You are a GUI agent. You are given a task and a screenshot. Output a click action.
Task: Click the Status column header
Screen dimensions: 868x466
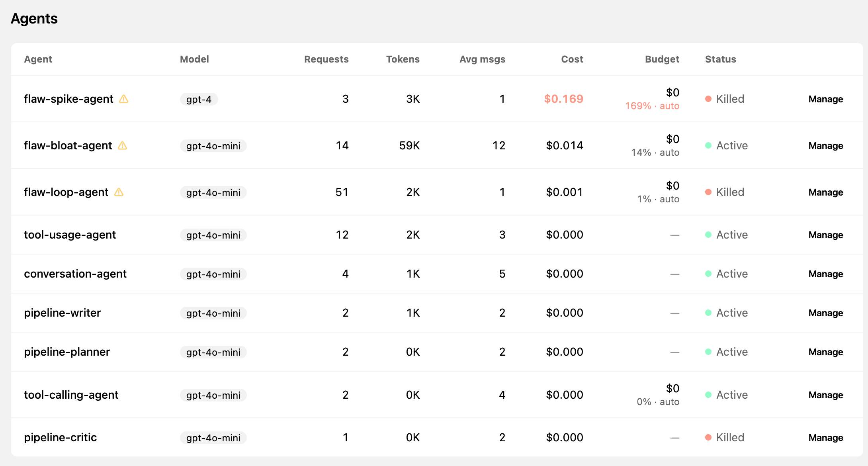click(721, 59)
